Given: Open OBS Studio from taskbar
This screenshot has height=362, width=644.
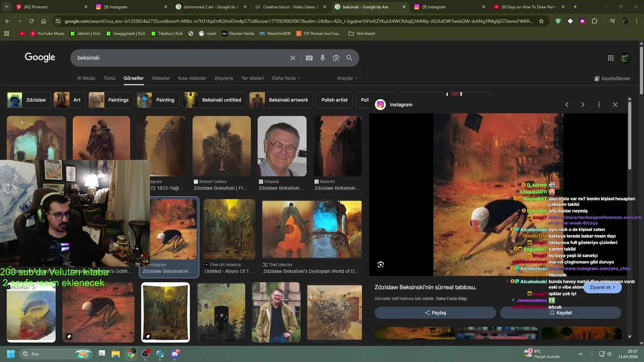Looking at the screenshot, I should click(x=145, y=354).
